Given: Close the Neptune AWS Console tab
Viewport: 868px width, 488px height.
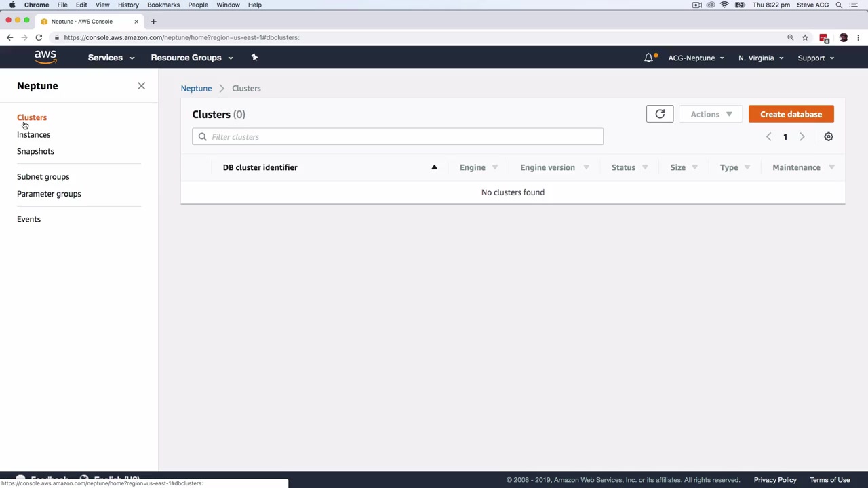Looking at the screenshot, I should tap(136, 22).
